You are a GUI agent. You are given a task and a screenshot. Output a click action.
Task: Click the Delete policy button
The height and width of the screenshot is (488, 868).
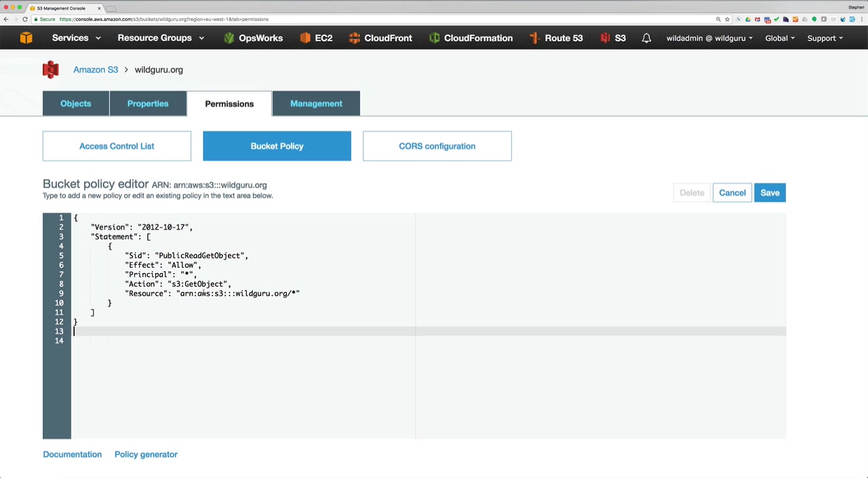click(692, 193)
